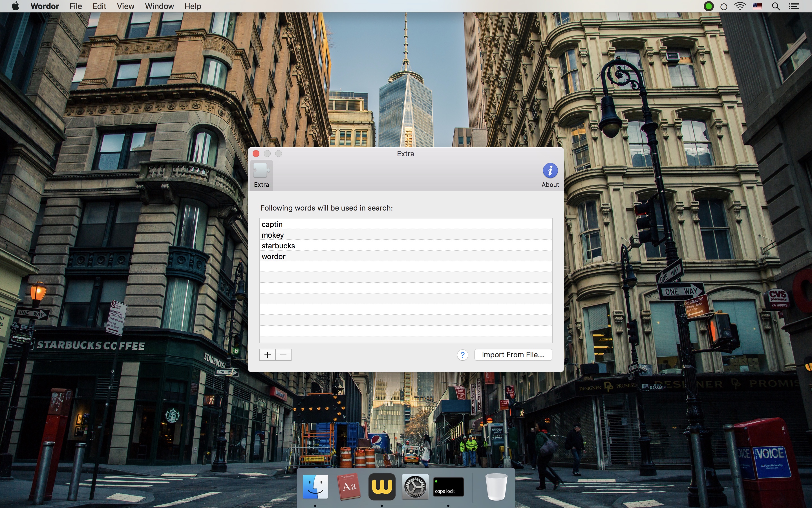The image size is (812, 508).
Task: Open the Edit menu
Action: pyautogui.click(x=99, y=6)
